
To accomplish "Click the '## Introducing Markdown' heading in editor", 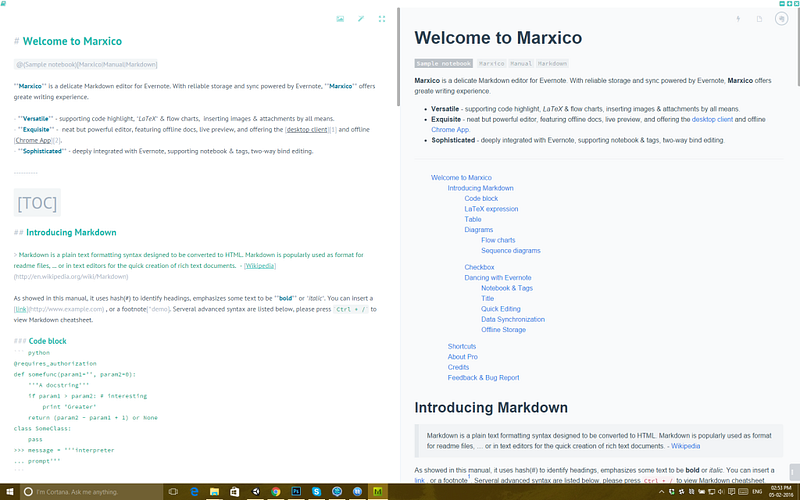I will [65, 233].
